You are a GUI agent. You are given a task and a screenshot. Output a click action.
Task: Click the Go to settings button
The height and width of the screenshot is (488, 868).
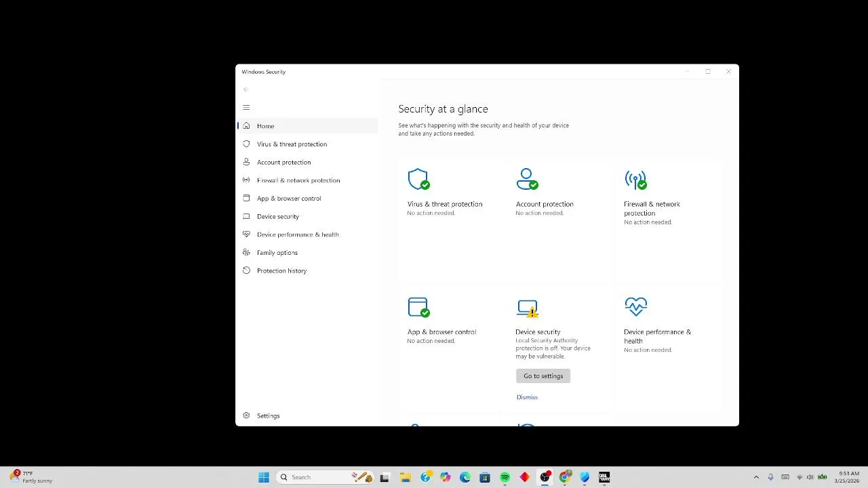tap(543, 376)
